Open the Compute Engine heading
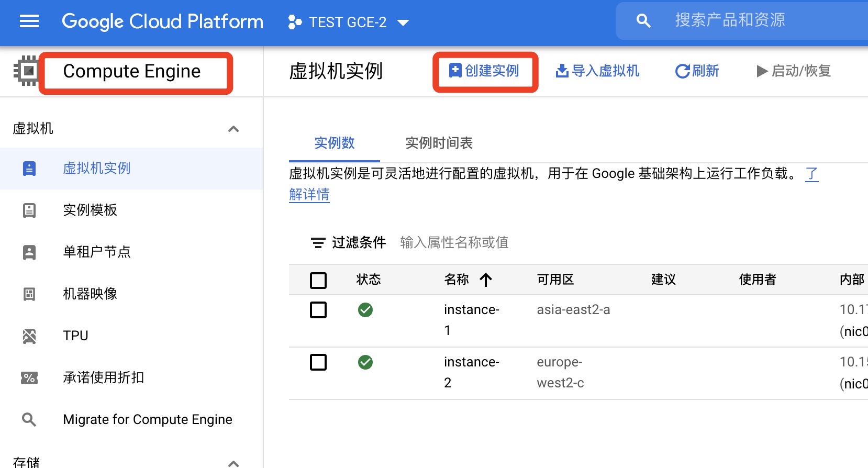The height and width of the screenshot is (468, 868). point(132,71)
